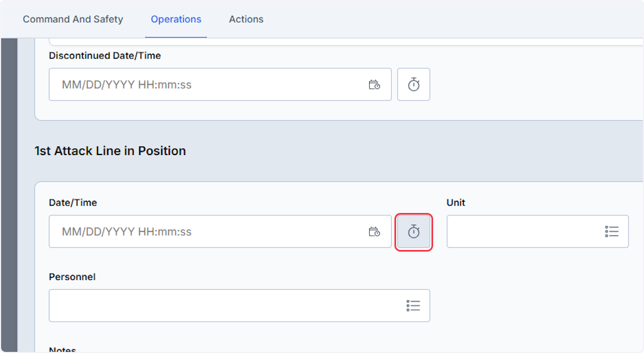
Task: Open calendar picker in 1st Attack Line Date/Time
Action: 375,232
